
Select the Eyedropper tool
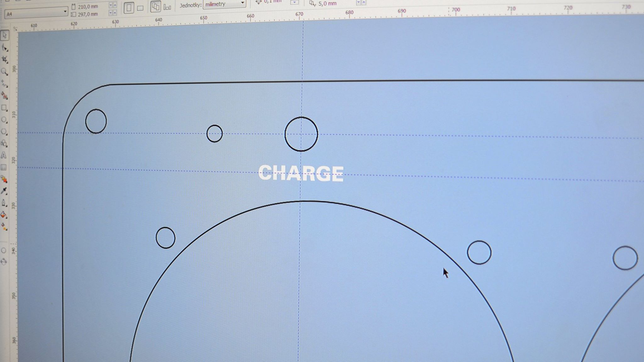(x=4, y=191)
